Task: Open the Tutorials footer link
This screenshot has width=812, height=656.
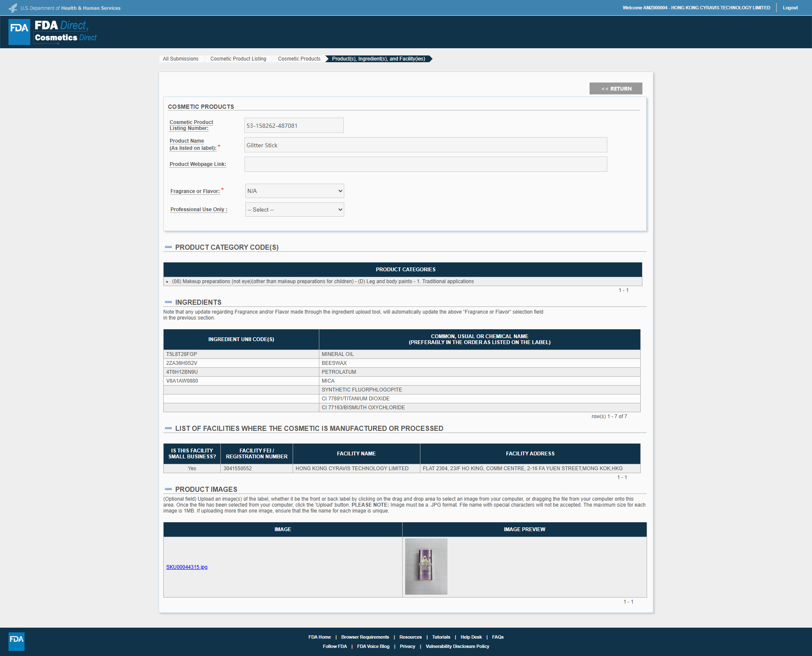Action: click(x=441, y=637)
